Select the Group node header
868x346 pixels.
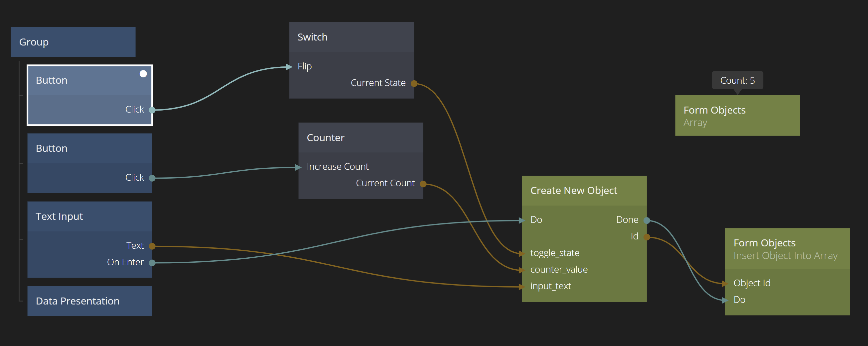pyautogui.click(x=73, y=42)
